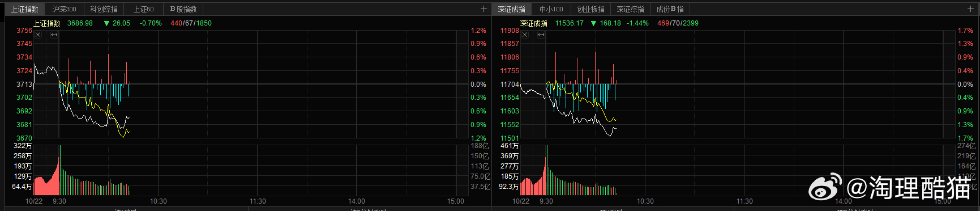
Task: Click the 11501 price axis label
Action: pos(510,138)
